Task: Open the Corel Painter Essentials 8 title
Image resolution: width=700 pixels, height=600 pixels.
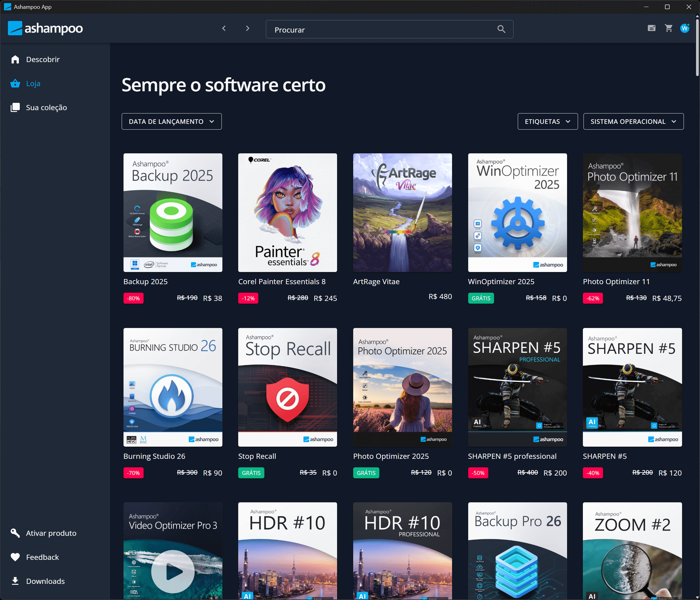Action: (282, 282)
